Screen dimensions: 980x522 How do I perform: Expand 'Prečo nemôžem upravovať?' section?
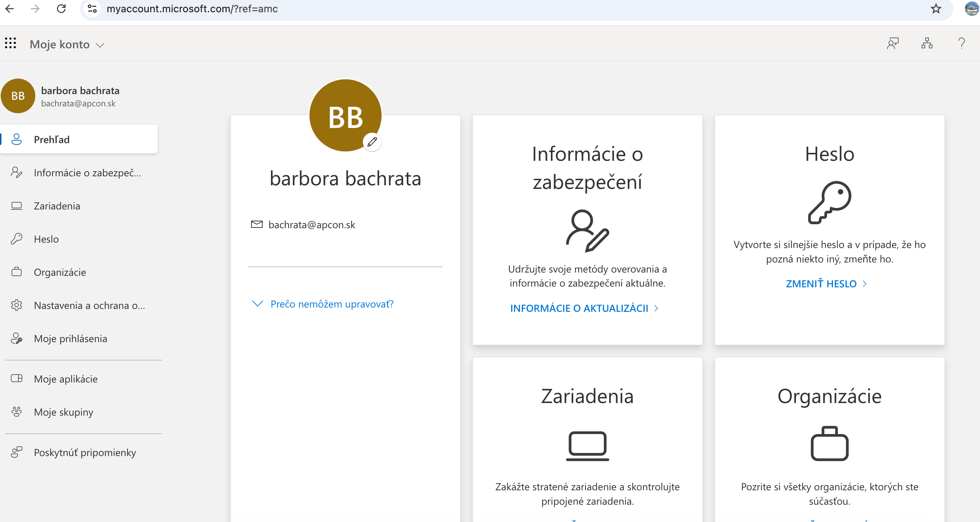click(331, 304)
